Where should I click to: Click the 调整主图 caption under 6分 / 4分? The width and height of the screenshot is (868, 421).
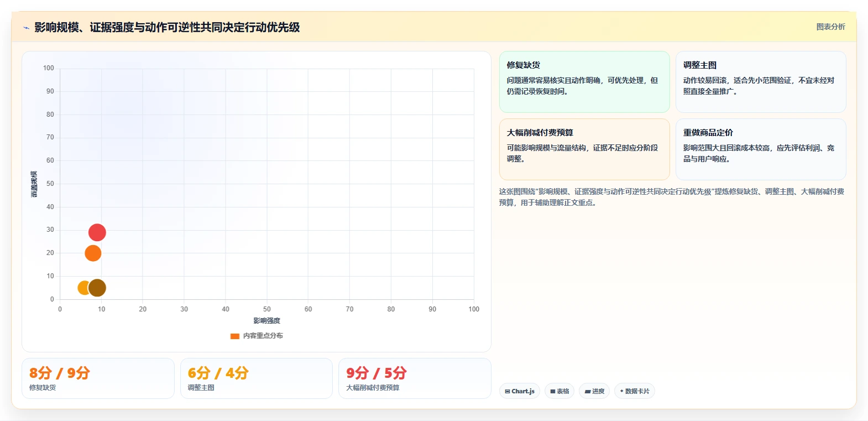(x=201, y=388)
